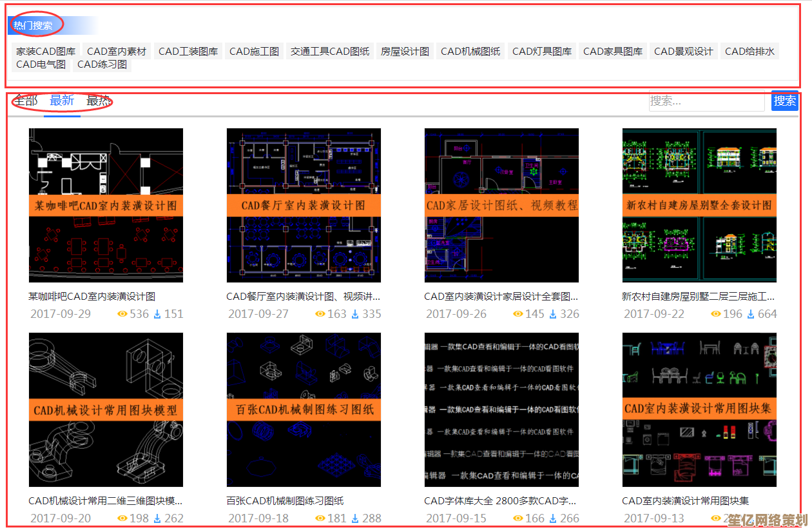Click the eye icon for CAD字体库大全 item
This screenshot has height=532, width=812.
[x=518, y=518]
